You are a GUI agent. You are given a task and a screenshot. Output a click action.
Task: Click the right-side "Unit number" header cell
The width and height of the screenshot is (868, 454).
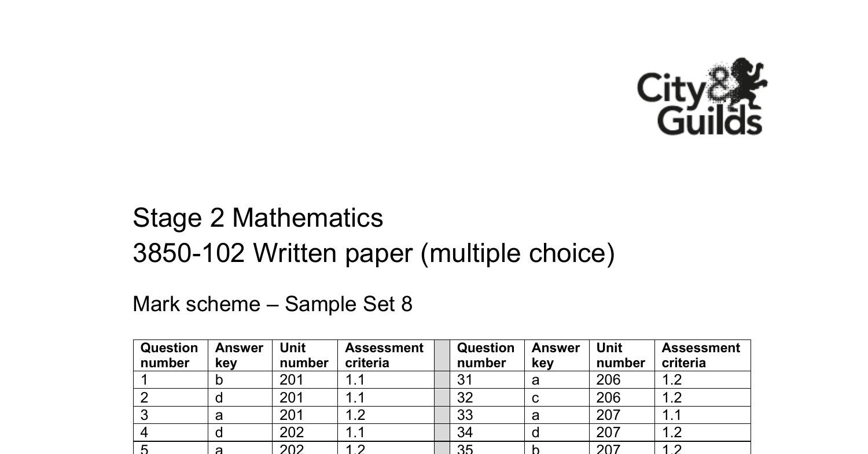click(620, 355)
